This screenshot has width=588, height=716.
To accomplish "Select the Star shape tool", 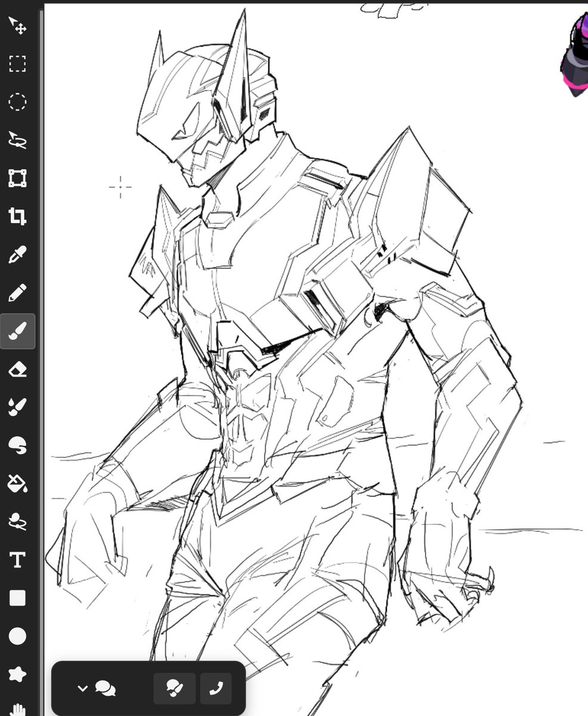I will click(17, 675).
